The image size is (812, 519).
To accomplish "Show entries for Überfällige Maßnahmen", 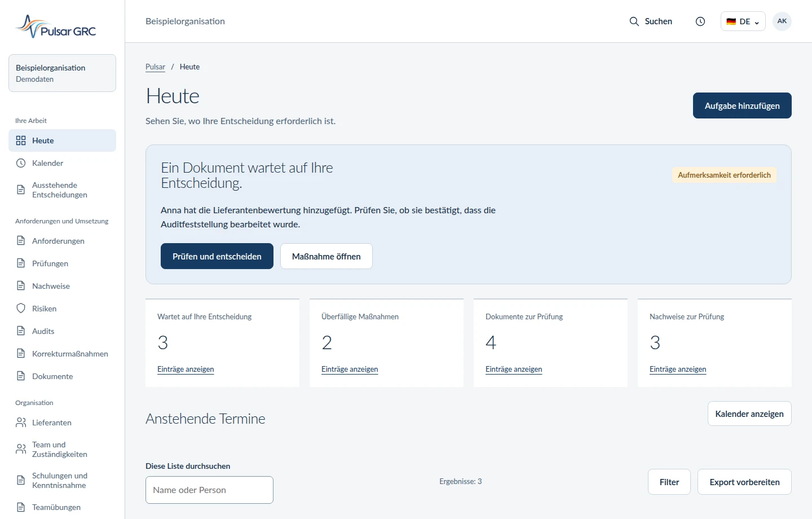I will [350, 370].
